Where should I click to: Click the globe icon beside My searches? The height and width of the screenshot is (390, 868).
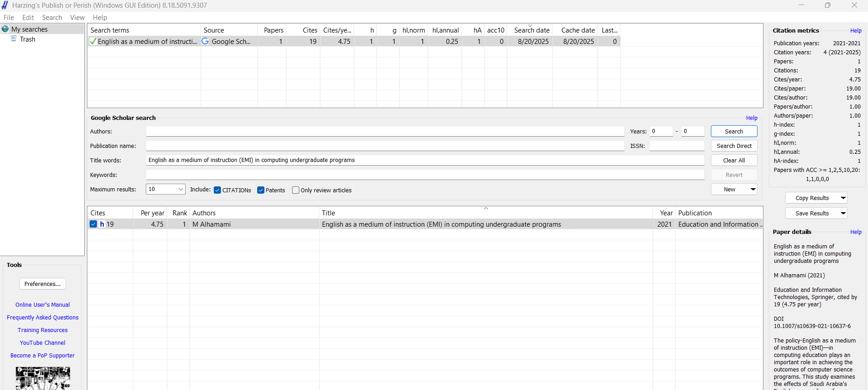[5, 29]
